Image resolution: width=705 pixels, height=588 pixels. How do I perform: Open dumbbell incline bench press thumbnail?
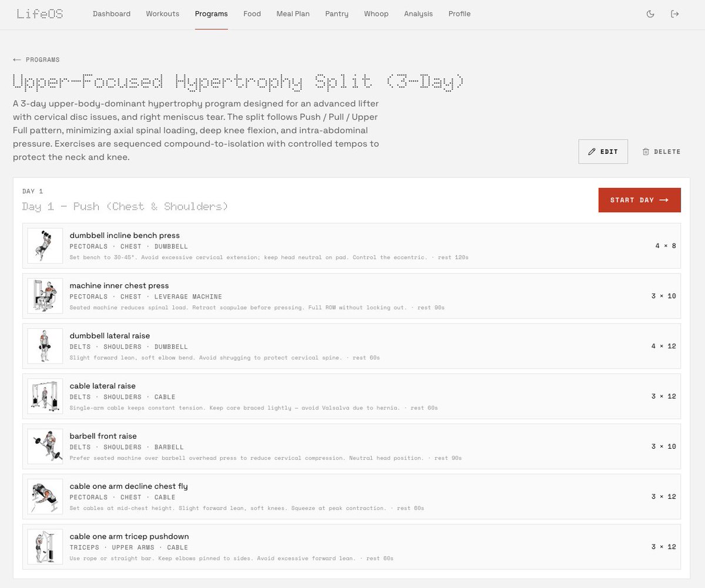(45, 246)
